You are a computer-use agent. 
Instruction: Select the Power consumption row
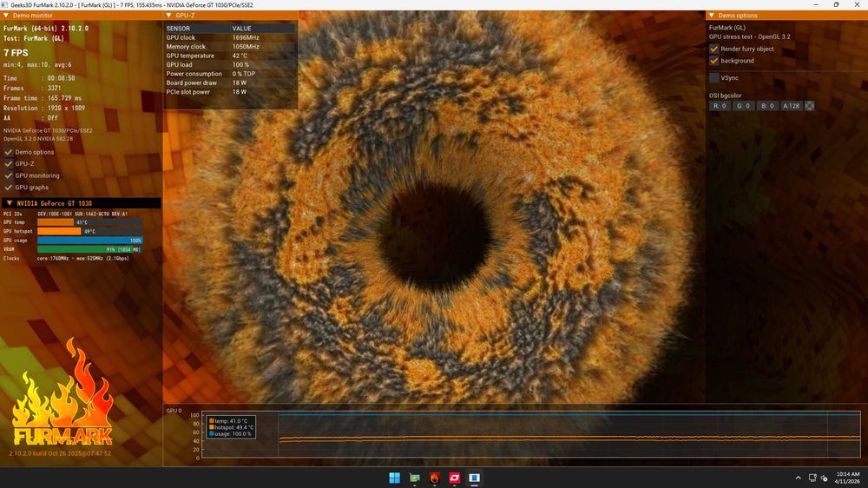coord(230,74)
